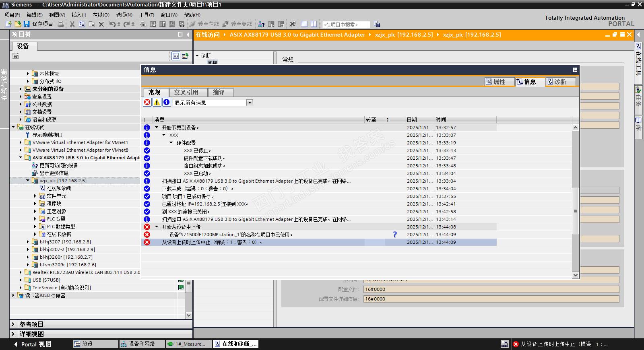This screenshot has width=644, height=350.
Task: Collapse the 开始从设备中上传 message group
Action: coord(157,227)
